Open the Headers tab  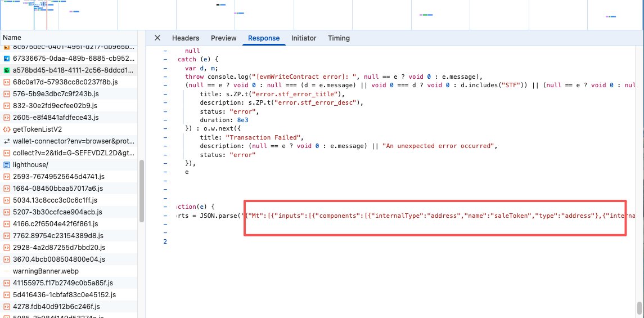[186, 38]
